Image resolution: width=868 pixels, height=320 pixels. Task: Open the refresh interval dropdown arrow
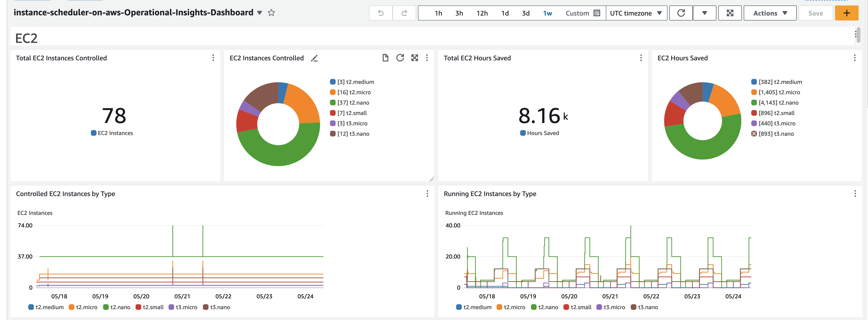coord(704,13)
